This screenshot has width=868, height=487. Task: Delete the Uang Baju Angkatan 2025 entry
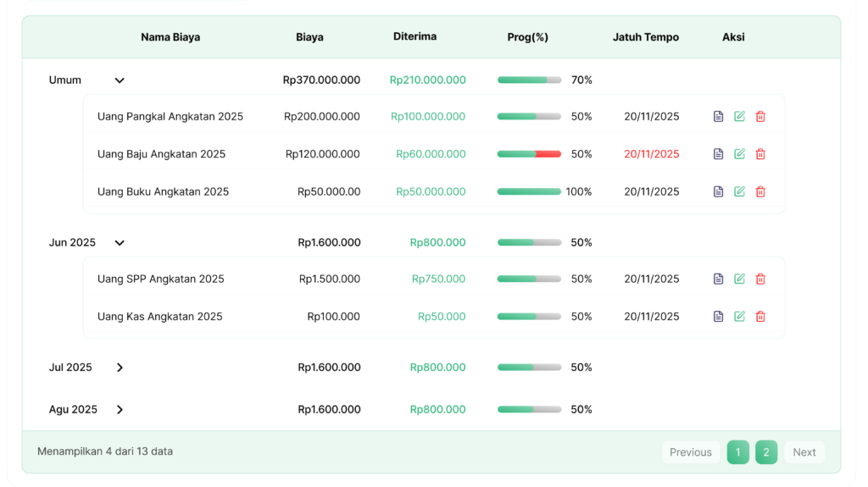point(760,154)
